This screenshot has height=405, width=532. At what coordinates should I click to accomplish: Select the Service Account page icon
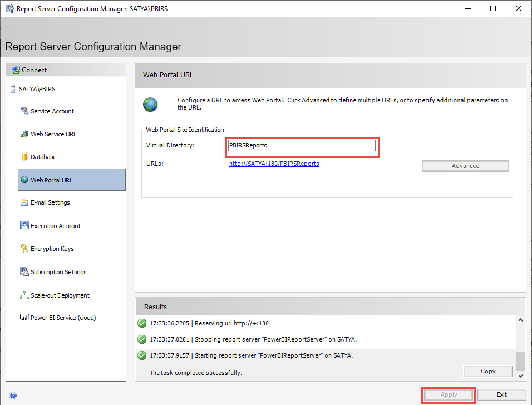pyautogui.click(x=24, y=111)
